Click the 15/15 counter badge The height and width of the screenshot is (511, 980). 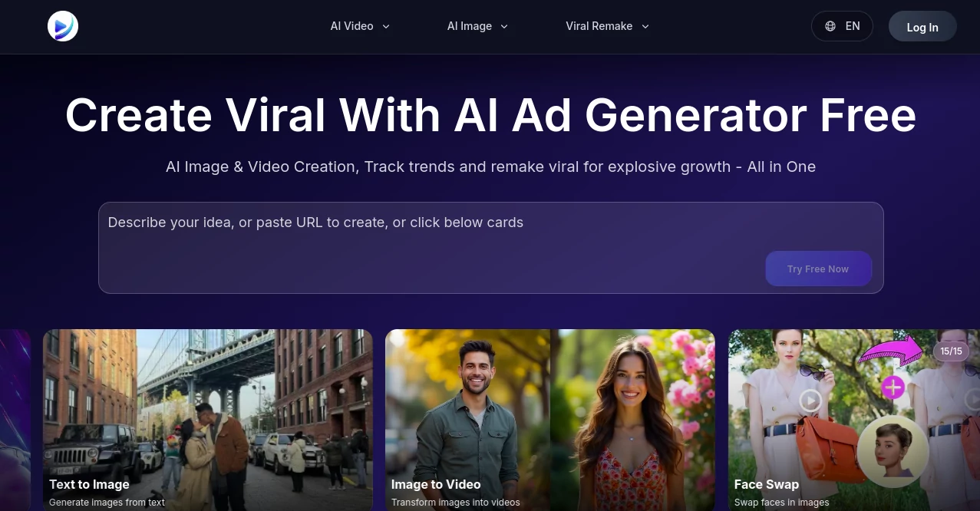[951, 351]
